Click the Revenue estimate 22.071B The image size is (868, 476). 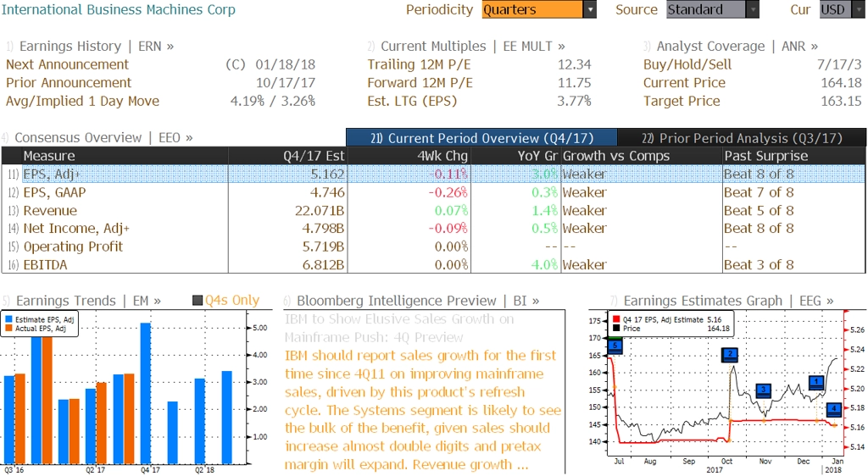point(320,211)
